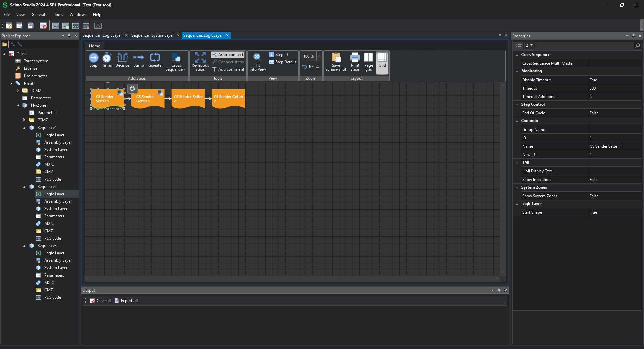Click the open project toolbar icon
This screenshot has width=644, height=349.
[x=19, y=26]
